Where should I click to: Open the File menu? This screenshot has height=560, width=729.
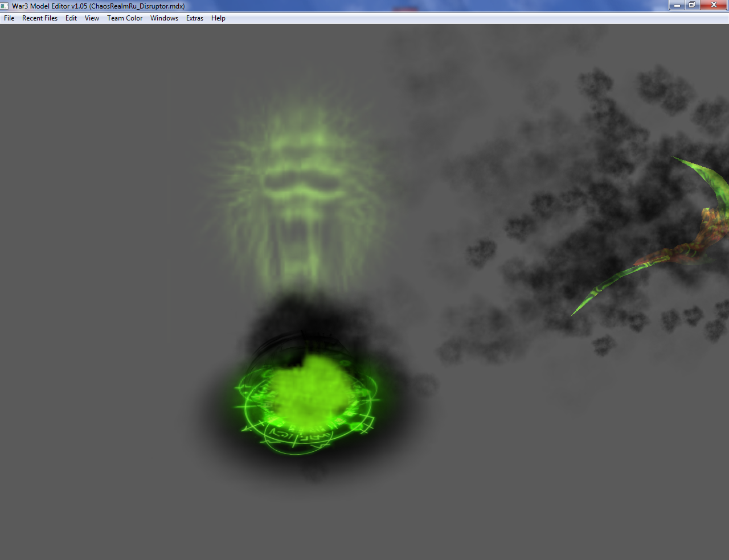click(9, 18)
